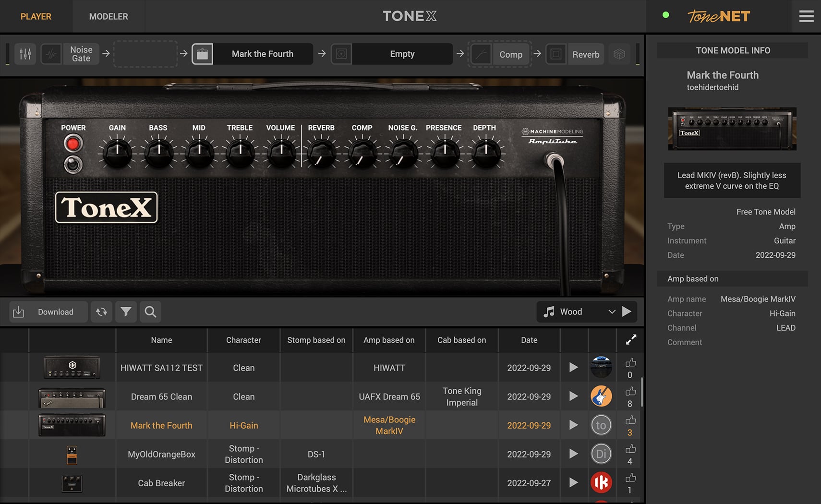Toggle the Comp block icon
The width and height of the screenshot is (821, 504).
[481, 54]
